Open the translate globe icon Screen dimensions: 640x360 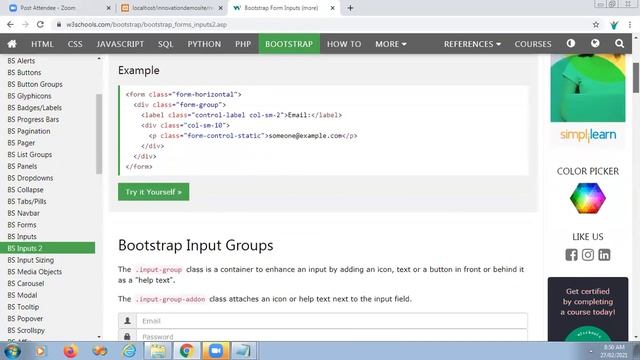(x=595, y=43)
